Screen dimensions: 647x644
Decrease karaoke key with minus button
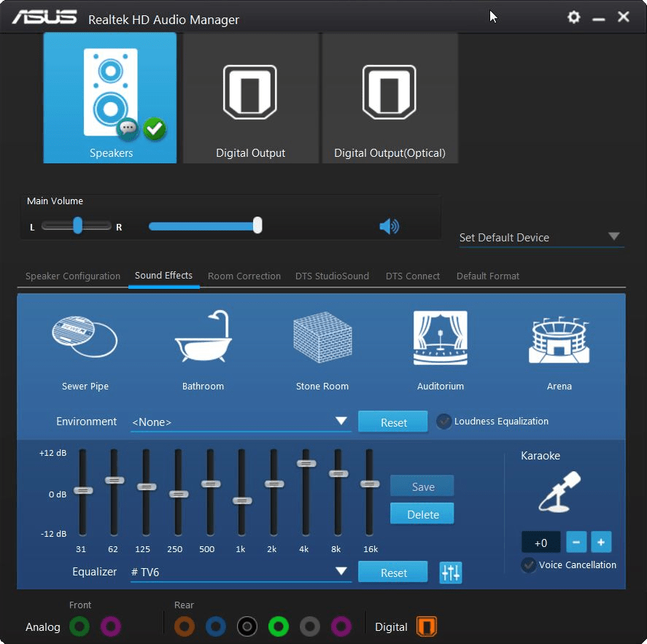point(576,542)
